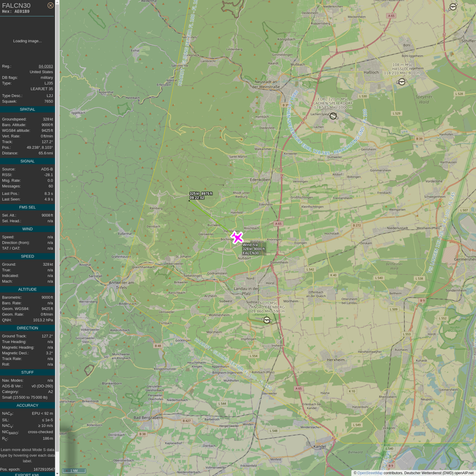The width and height of the screenshot is (476, 476).
Task: Click the airfield icon in top-right corner
Action: tap(453, 7)
